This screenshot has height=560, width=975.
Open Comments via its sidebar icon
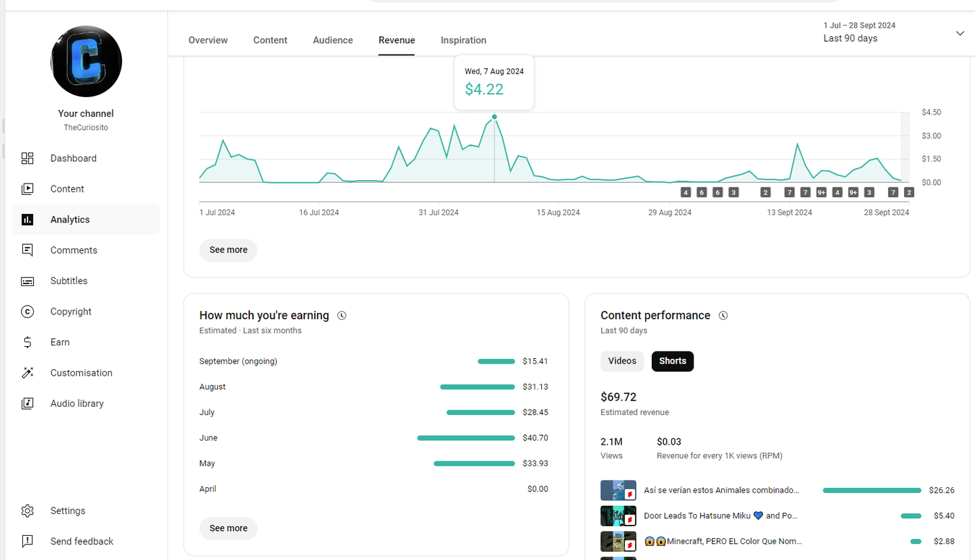(28, 250)
